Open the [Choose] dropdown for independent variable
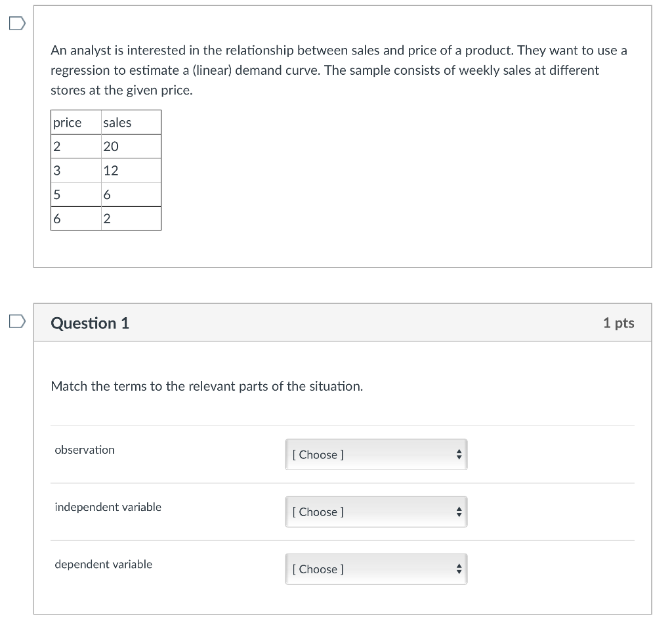This screenshot has width=672, height=633. coord(367,512)
